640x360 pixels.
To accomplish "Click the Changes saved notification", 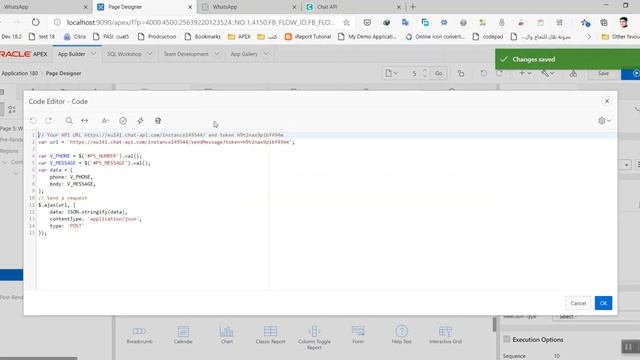I will click(568, 59).
